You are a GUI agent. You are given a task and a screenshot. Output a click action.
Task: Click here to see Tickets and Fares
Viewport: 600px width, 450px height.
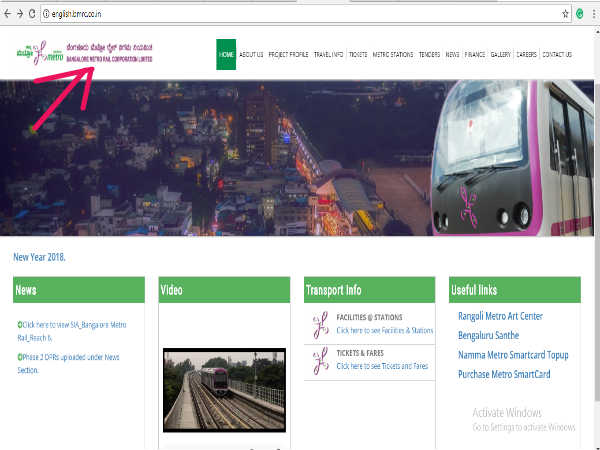point(382,366)
